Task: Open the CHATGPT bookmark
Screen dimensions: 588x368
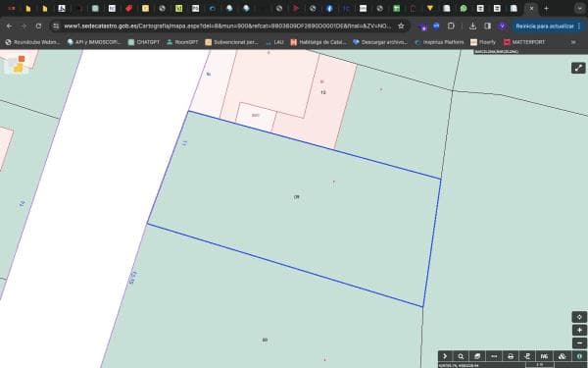Action: click(x=144, y=42)
